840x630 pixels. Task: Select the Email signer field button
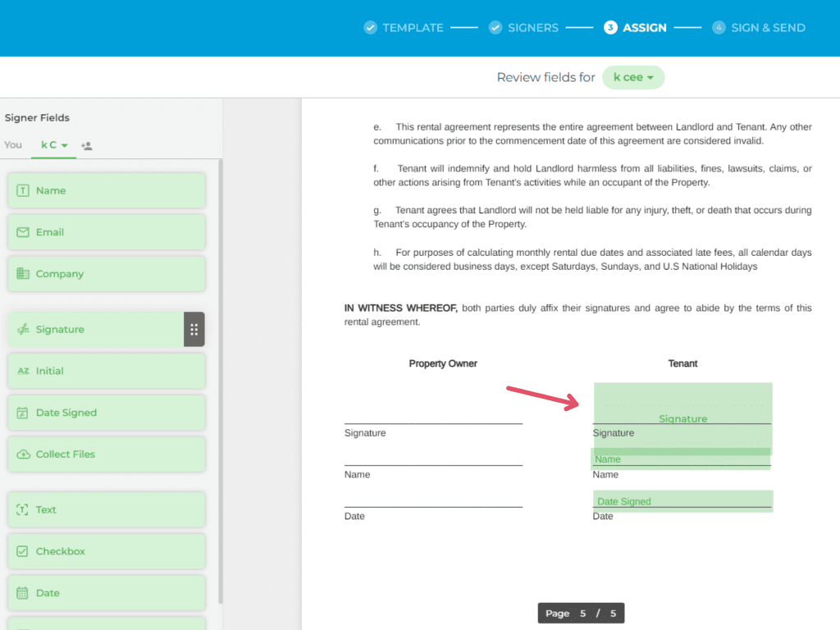coord(107,232)
